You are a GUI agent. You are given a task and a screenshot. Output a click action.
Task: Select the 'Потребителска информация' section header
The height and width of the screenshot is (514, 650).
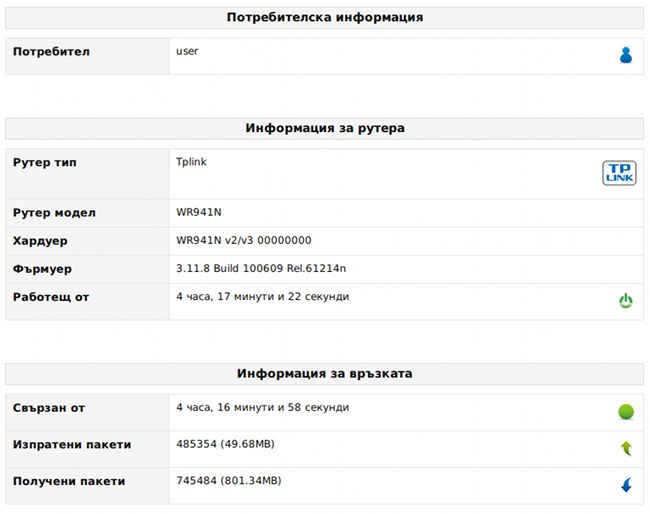[x=325, y=17]
